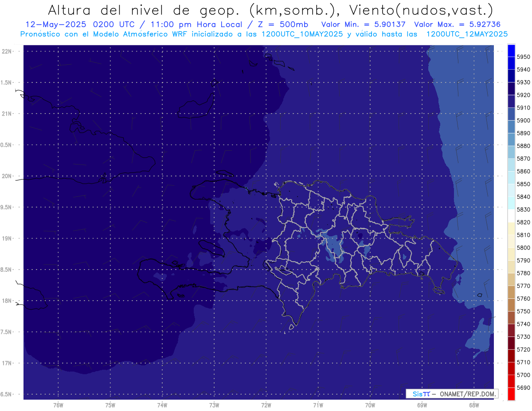Viewport: 532px width, 411px height.
Task: Pick the legend swatch between 5900 and 5910
Action: [511, 114]
